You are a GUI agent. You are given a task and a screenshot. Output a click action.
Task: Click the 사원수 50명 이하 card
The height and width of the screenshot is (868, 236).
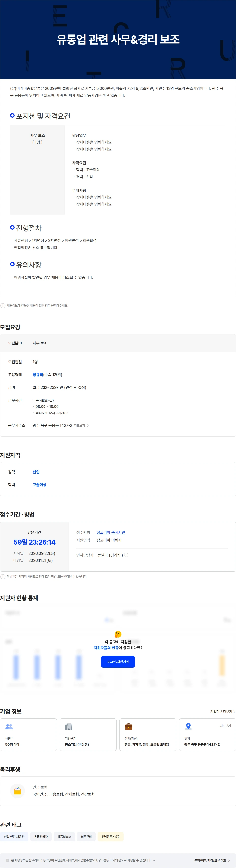28,735
